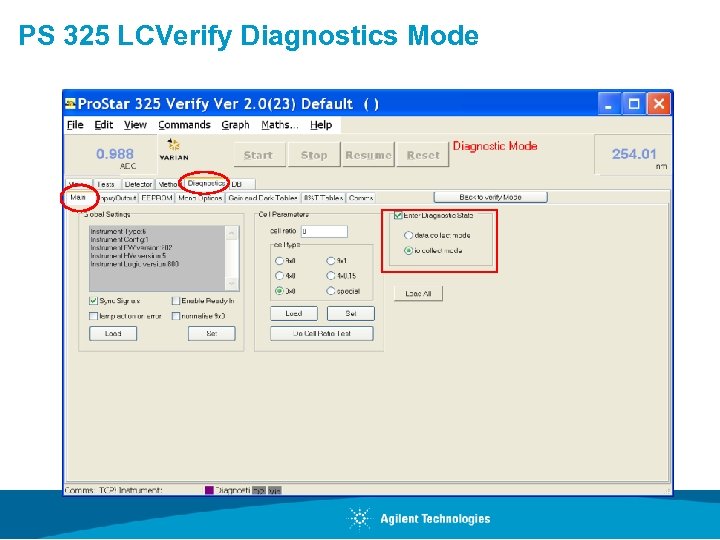Image resolution: width=720 pixels, height=540 pixels.
Task: Run the Do Cell Ratio Test button
Action: point(321,333)
